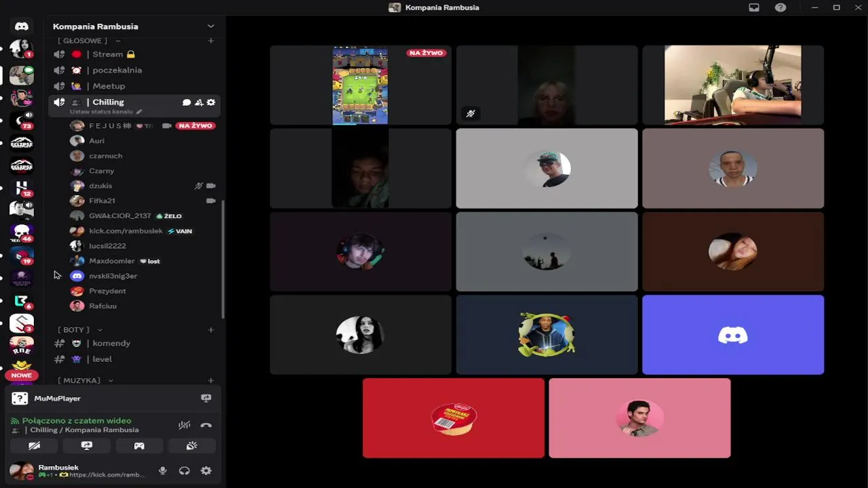The image size is (868, 488).
Task: Start an activity with the gamepad button
Action: point(139,445)
